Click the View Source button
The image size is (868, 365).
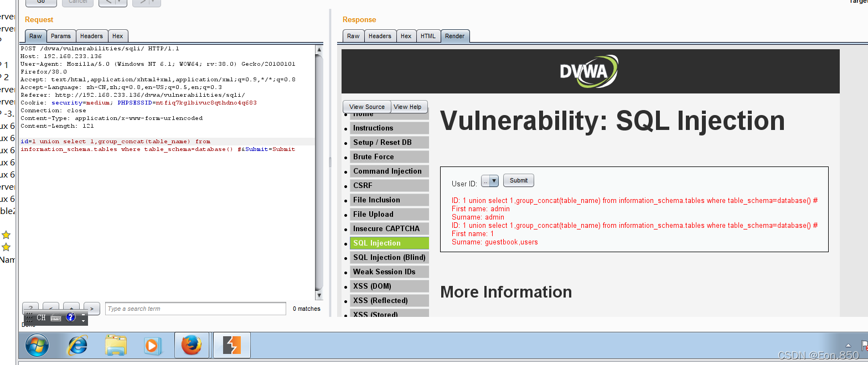click(x=367, y=107)
